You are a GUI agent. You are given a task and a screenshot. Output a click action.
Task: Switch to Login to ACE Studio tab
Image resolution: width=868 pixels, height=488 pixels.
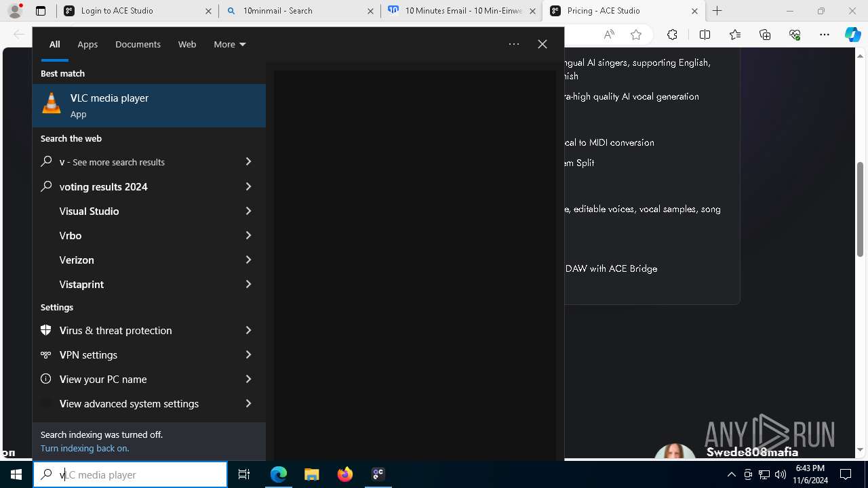coord(138,11)
